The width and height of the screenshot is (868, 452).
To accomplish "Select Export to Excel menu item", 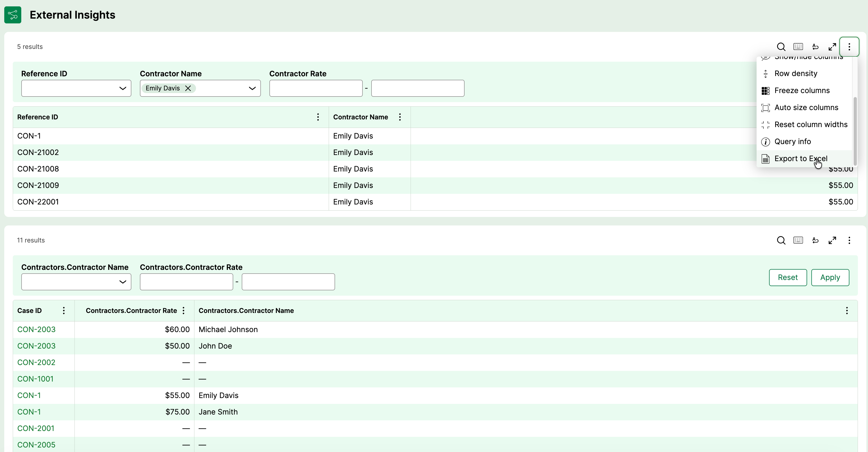I will [800, 159].
